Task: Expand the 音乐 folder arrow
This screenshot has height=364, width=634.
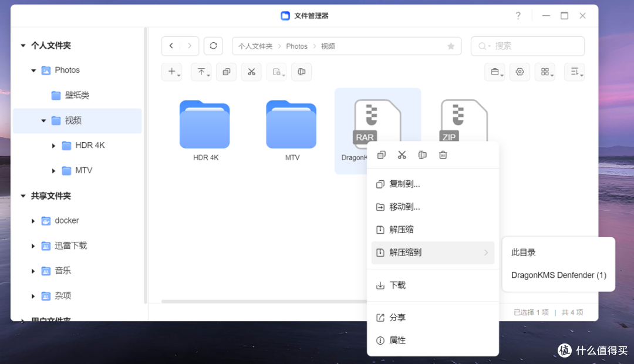Action: click(33, 271)
